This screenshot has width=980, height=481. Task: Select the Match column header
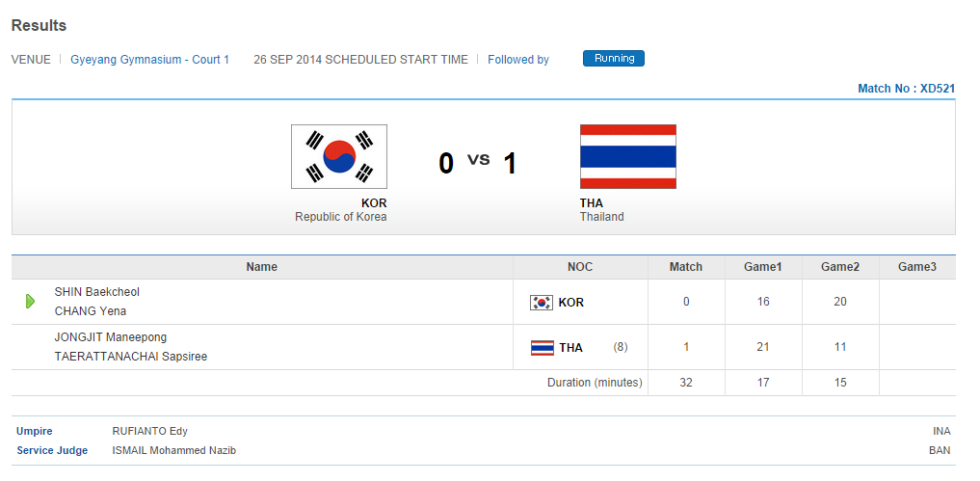[686, 267]
